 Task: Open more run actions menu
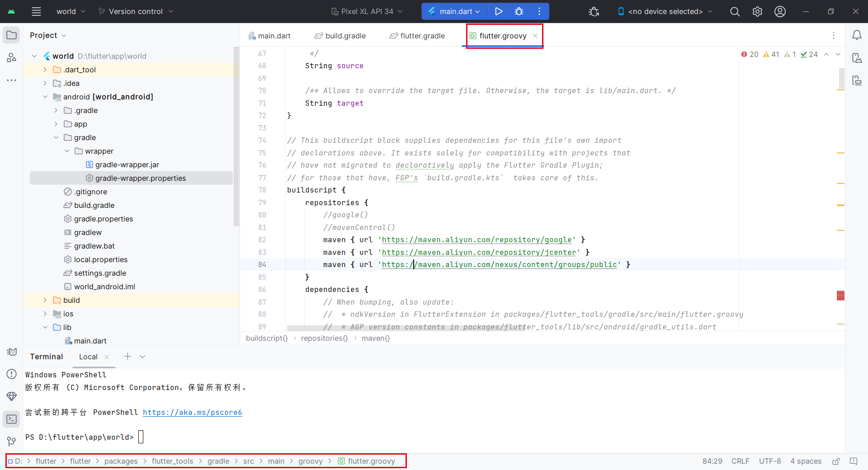pos(539,11)
